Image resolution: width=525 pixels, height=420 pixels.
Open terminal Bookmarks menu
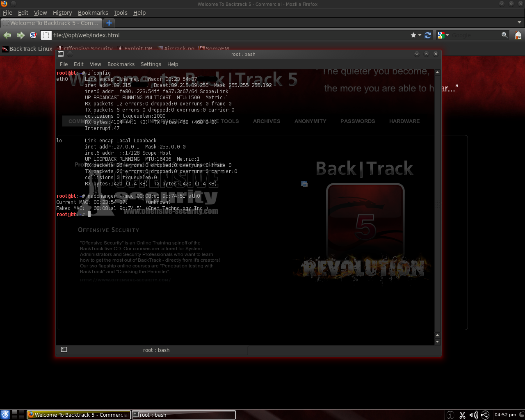point(121,64)
